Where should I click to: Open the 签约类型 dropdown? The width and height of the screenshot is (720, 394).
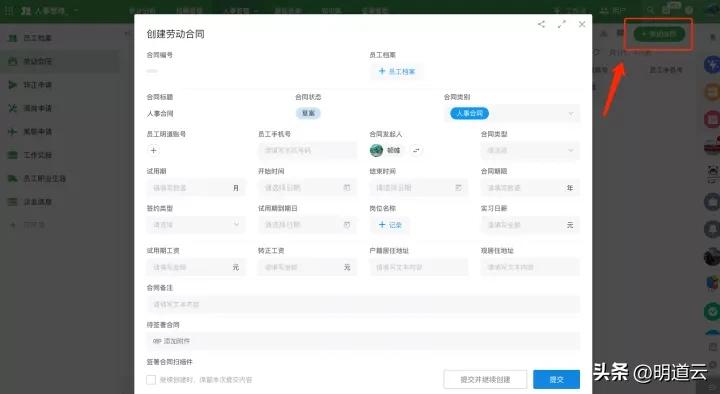pyautogui.click(x=196, y=225)
